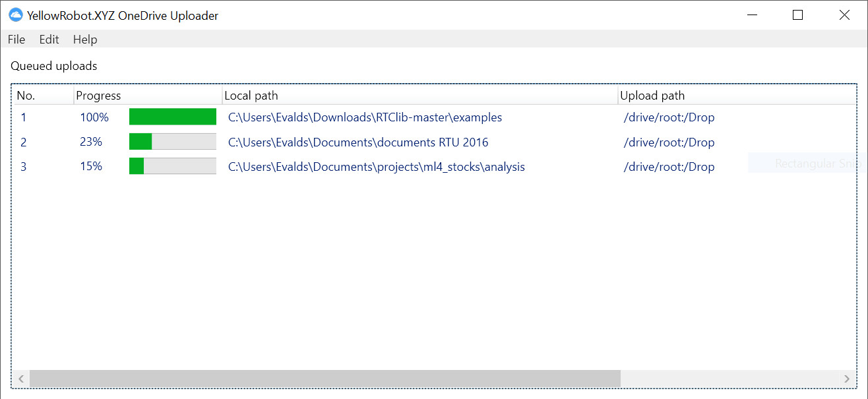Select the documents RTU 2016 local path
Viewport: 868px width, 399px height.
pyautogui.click(x=358, y=142)
